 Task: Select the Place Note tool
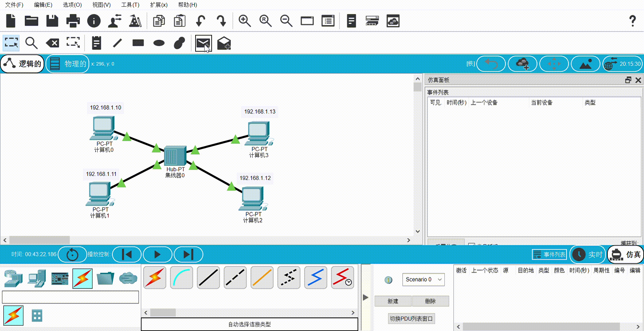point(97,43)
